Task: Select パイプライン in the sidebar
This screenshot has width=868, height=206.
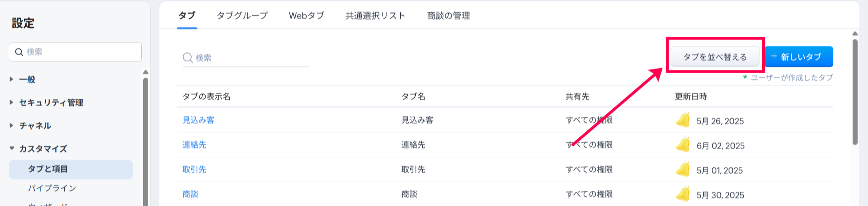Action: tap(52, 188)
